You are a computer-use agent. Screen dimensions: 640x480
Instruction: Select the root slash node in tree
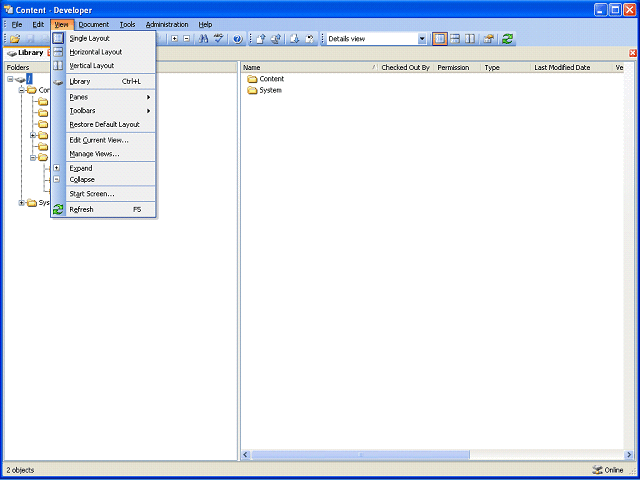point(29,79)
